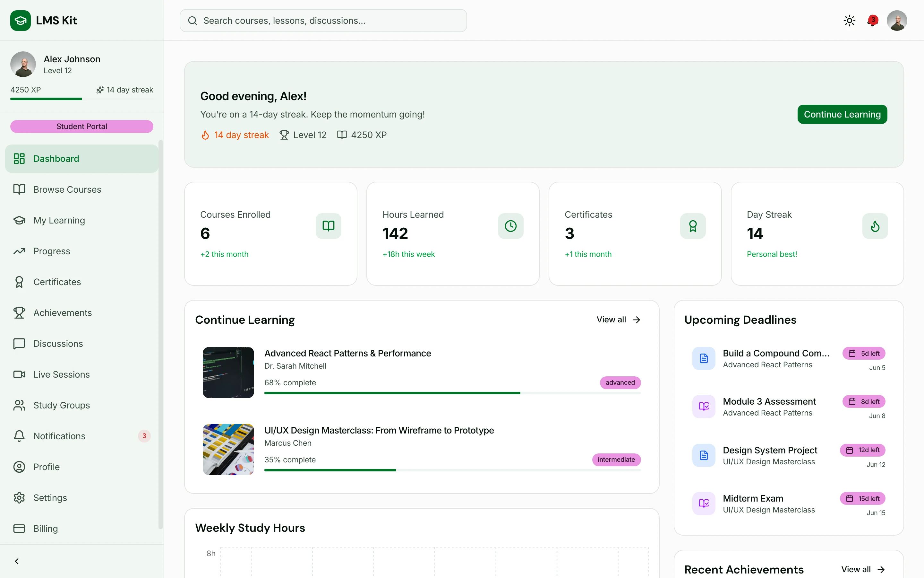Viewport: 924px width, 578px height.
Task: Click the Continue Learning green button
Action: 842,114
